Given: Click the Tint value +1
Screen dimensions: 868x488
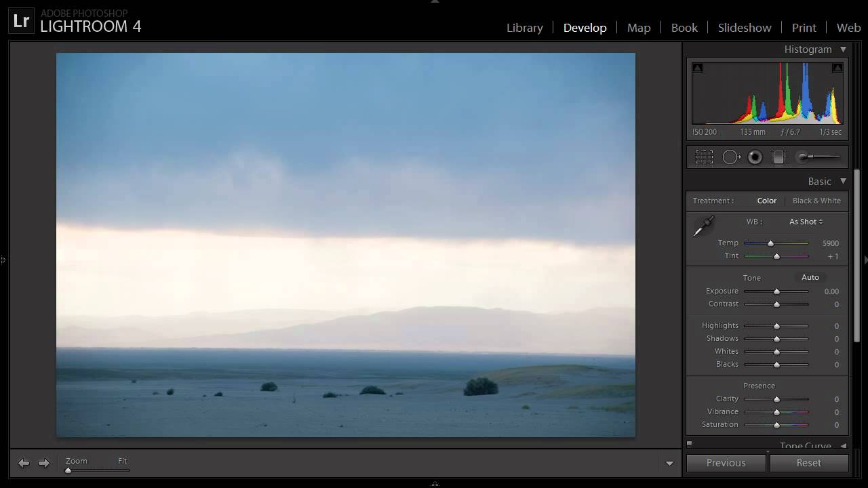Looking at the screenshot, I should point(833,256).
